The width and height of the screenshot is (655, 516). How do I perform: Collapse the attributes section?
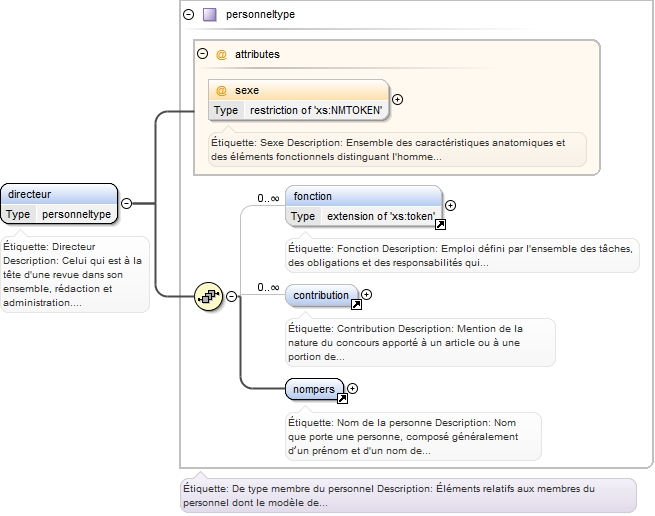pyautogui.click(x=202, y=55)
